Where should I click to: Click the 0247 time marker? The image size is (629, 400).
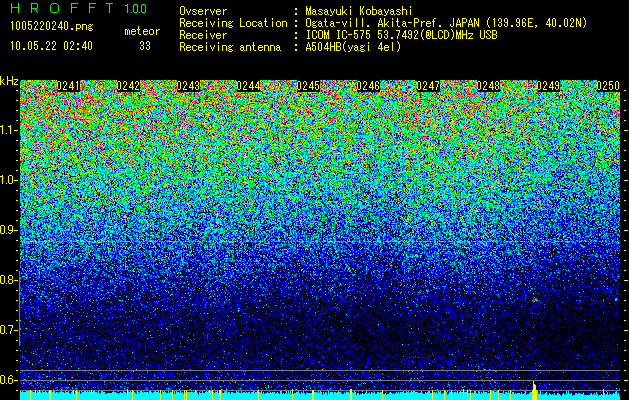428,86
